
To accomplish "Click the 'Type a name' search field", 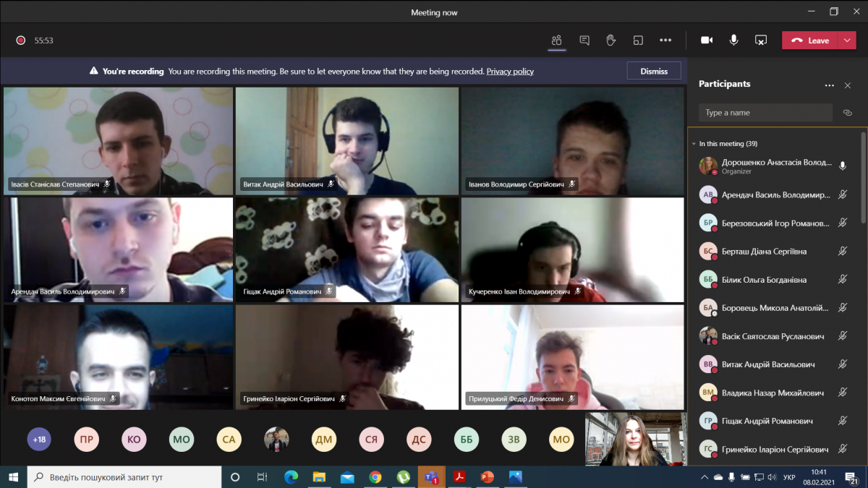I will point(765,113).
